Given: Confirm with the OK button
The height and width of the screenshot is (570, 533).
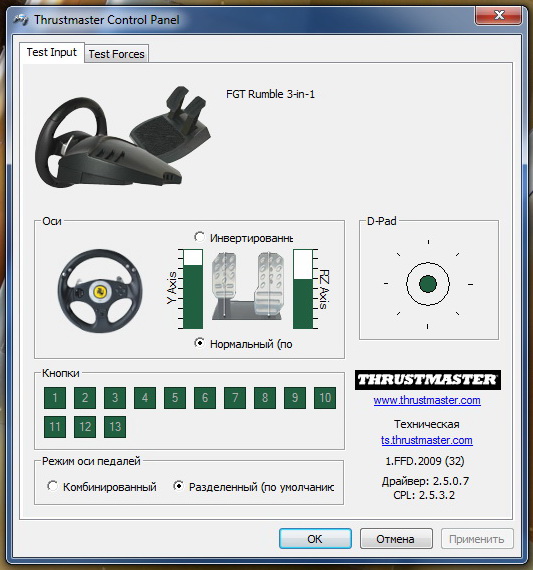Looking at the screenshot, I should (x=315, y=539).
